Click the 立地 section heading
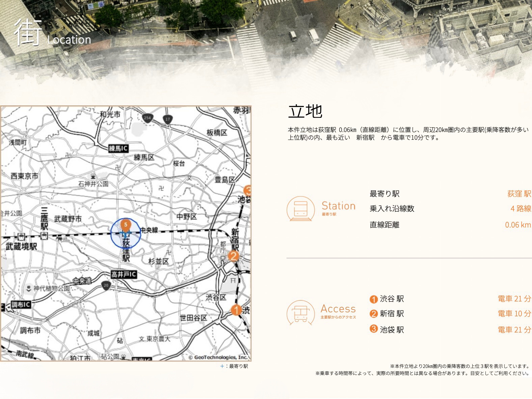Image resolution: width=532 pixels, height=399 pixels. (305, 111)
